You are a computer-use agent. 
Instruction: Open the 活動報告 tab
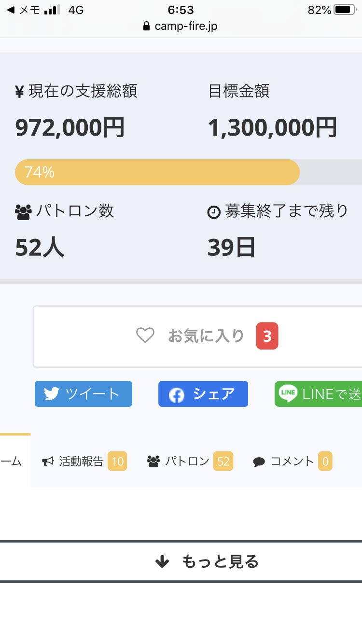coord(81,462)
